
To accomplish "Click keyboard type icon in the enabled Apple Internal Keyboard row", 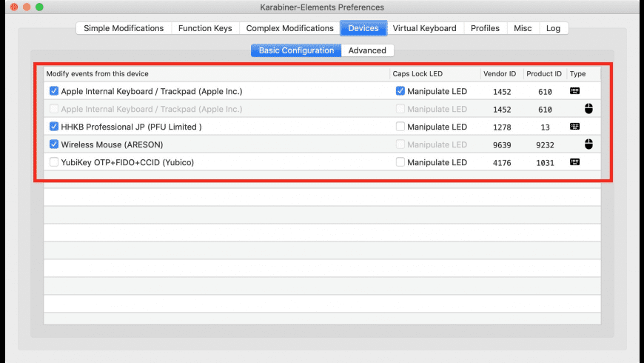I will pyautogui.click(x=574, y=91).
